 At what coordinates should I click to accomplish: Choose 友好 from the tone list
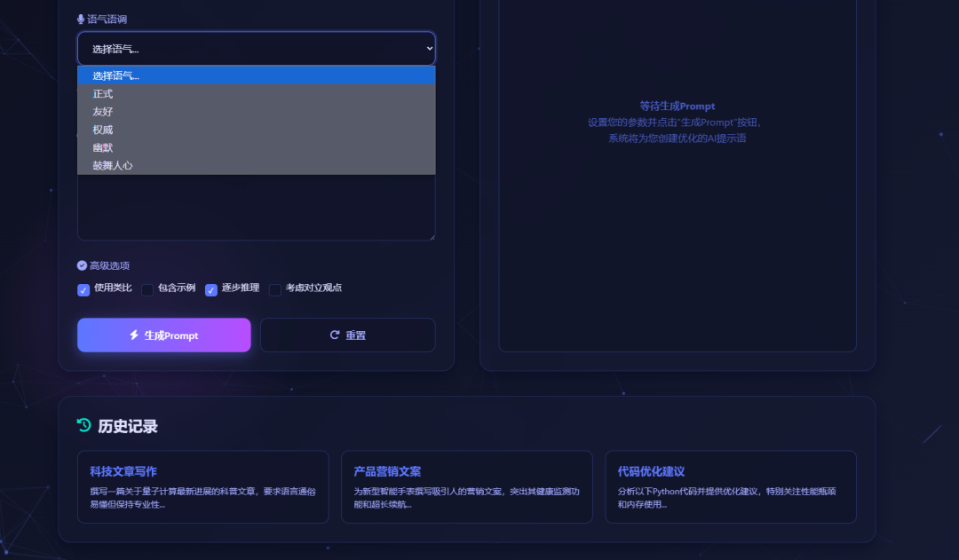pos(257,111)
